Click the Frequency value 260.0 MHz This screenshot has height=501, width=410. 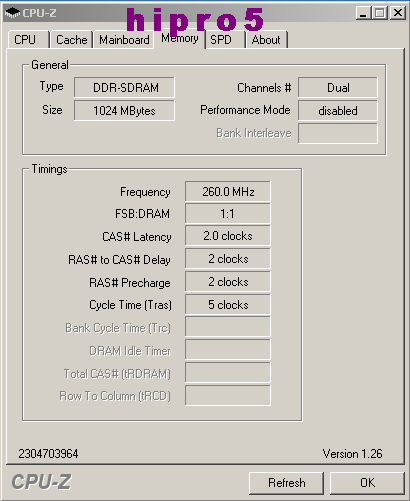click(228, 192)
